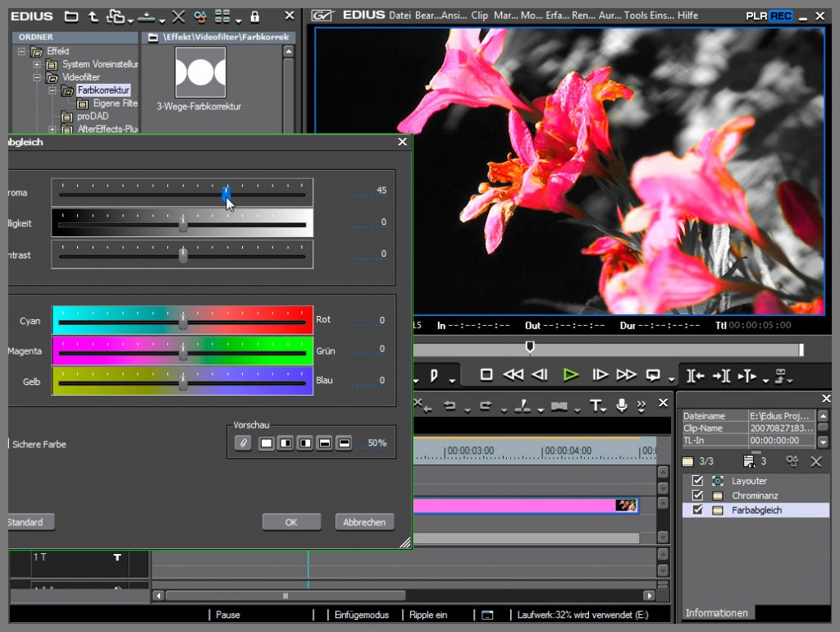Disable the Layouter effect checkbox
The height and width of the screenshot is (632, 840).
click(x=698, y=481)
